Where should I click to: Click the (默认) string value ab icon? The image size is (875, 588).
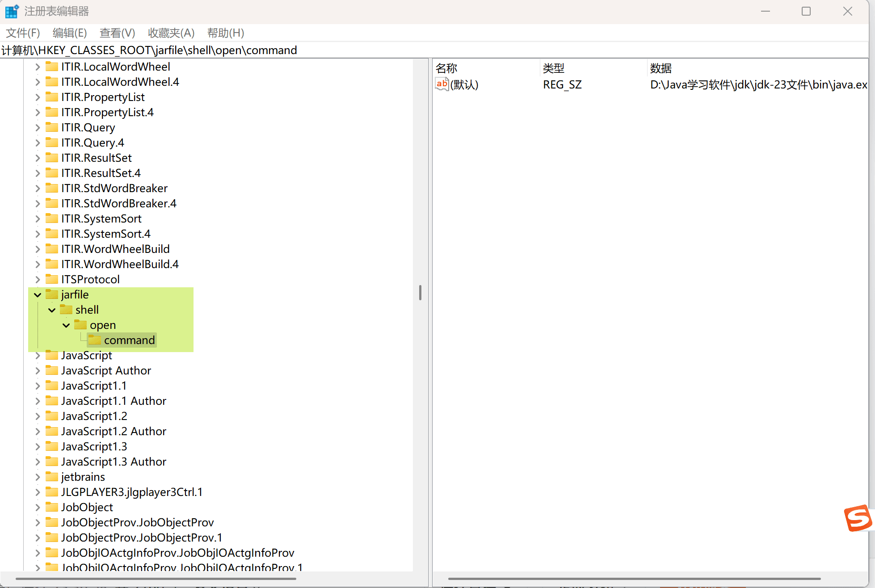click(x=442, y=84)
